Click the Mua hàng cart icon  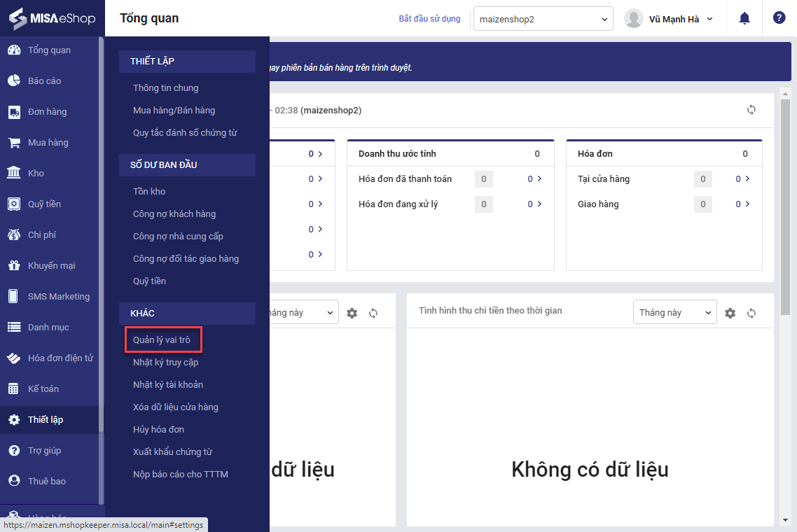[14, 143]
